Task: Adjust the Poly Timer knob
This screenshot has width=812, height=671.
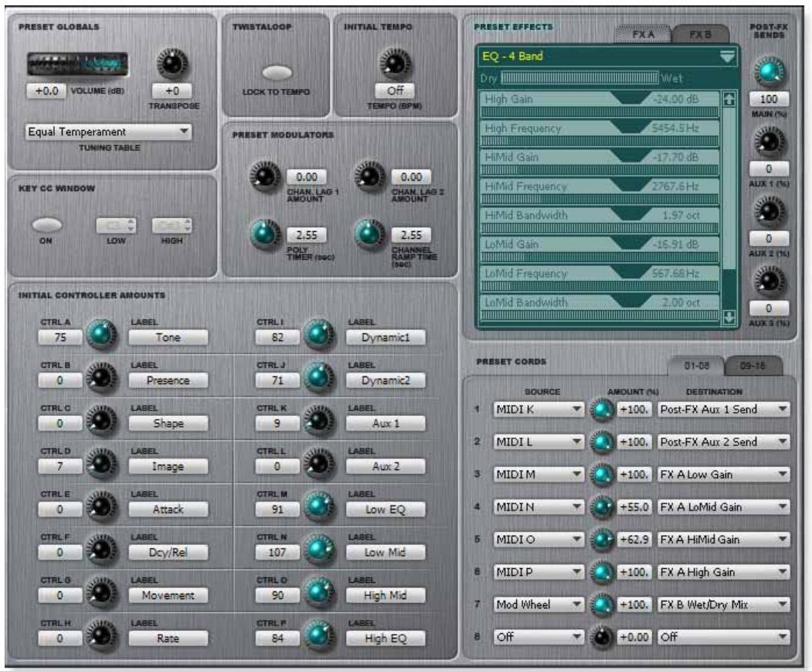Action: pyautogui.click(x=264, y=230)
